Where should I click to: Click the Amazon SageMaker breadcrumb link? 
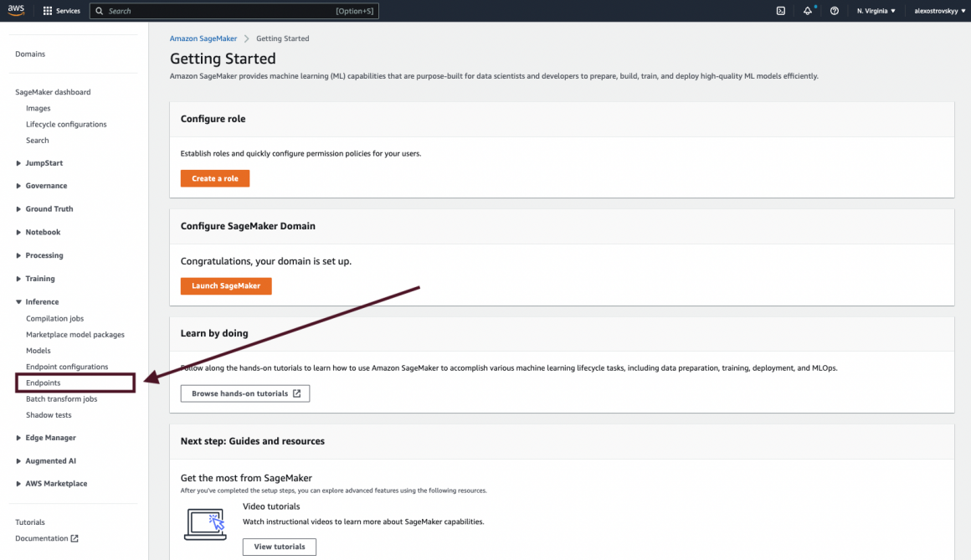click(x=203, y=39)
